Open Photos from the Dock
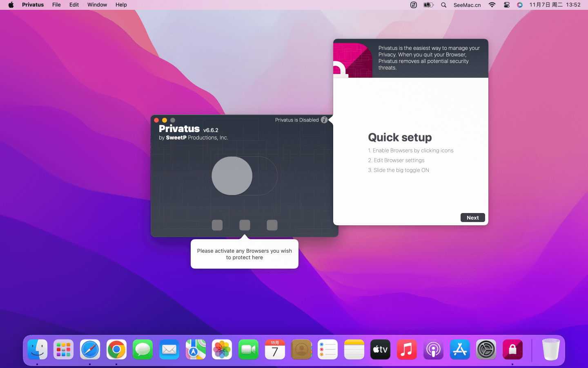The width and height of the screenshot is (588, 368). 222,350
